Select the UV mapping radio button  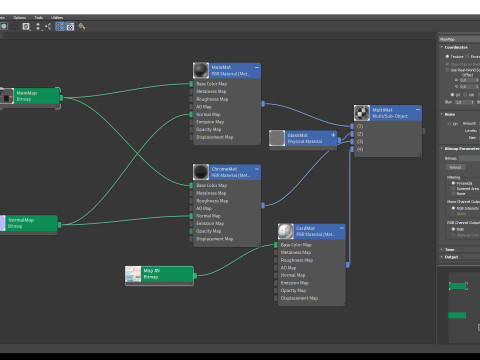coord(453,95)
